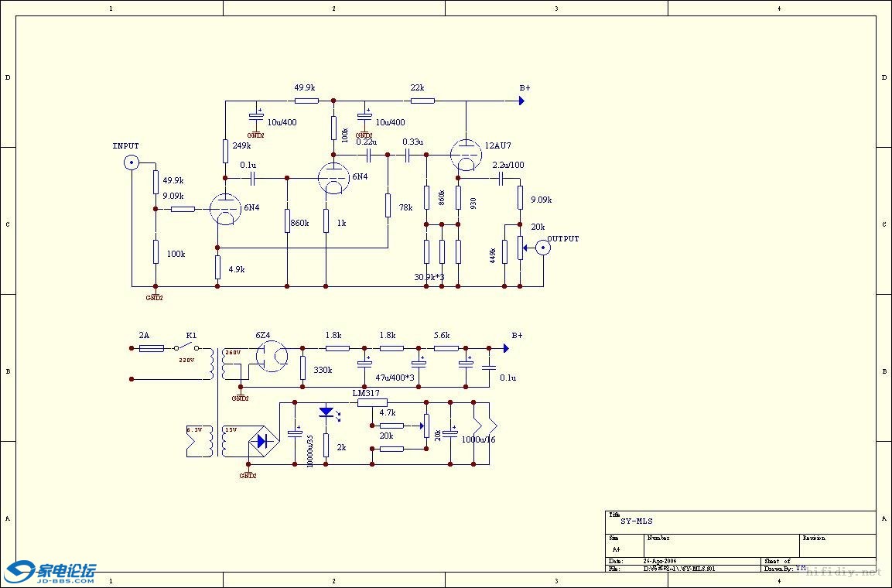
Task: Select the OUTPUT connector symbol
Action: pos(543,248)
